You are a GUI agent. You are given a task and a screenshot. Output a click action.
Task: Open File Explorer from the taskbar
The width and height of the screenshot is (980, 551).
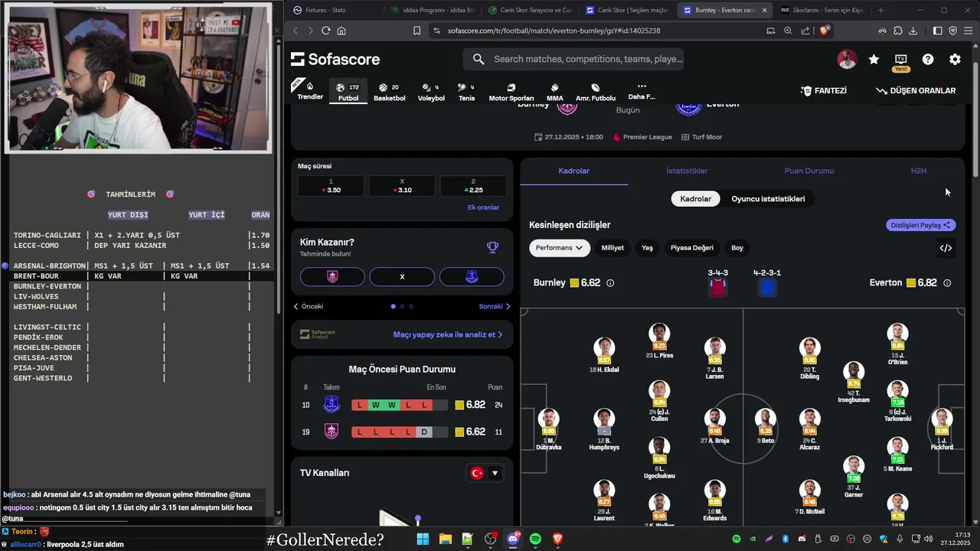click(445, 539)
